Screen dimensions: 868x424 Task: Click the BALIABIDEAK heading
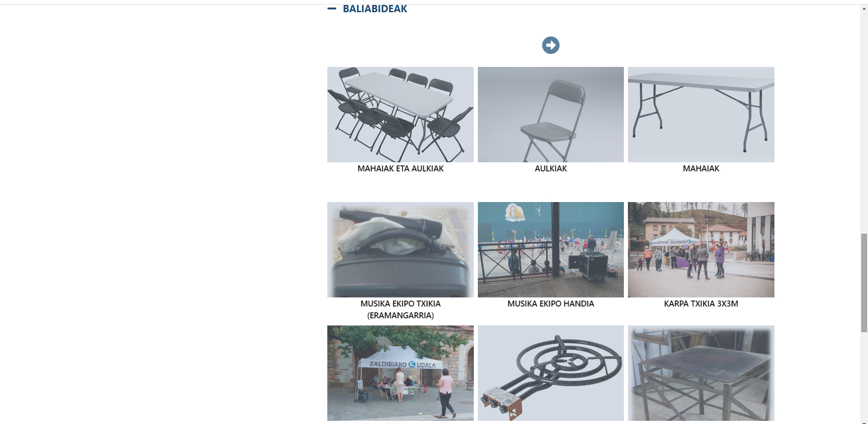point(375,9)
